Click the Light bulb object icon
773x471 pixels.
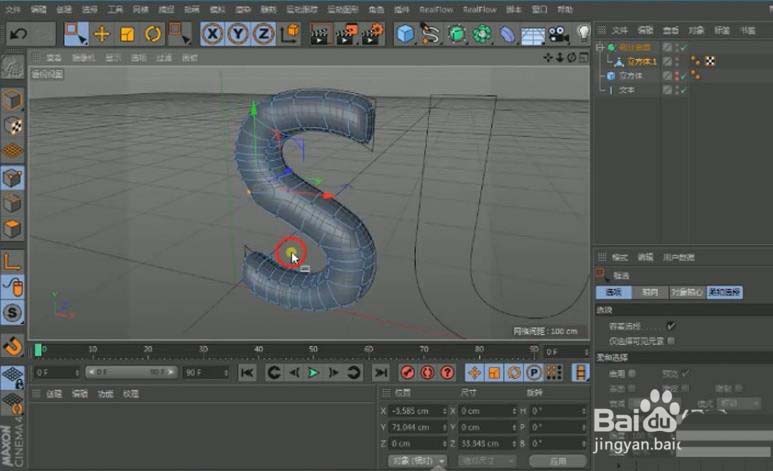tap(583, 34)
